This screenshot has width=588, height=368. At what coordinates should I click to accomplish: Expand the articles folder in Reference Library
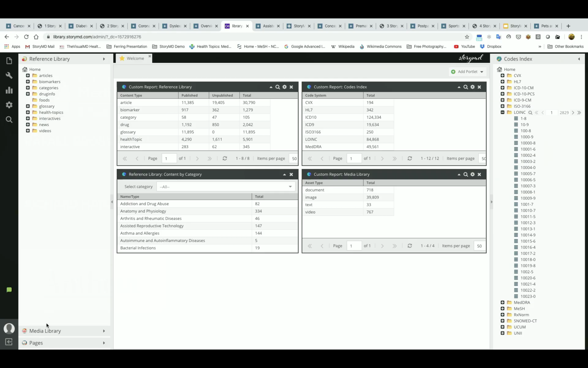[x=28, y=75]
